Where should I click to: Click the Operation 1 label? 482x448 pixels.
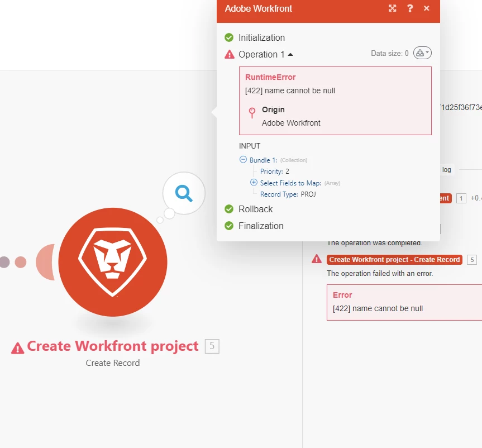click(x=261, y=54)
